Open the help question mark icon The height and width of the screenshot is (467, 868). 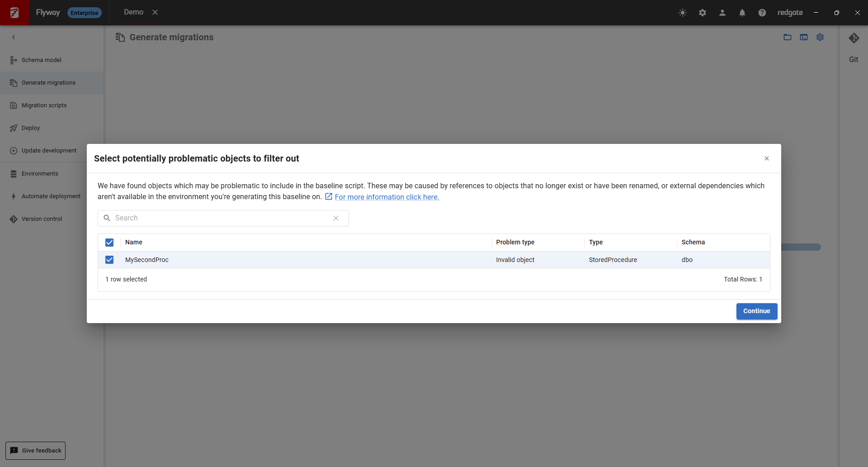click(x=762, y=13)
